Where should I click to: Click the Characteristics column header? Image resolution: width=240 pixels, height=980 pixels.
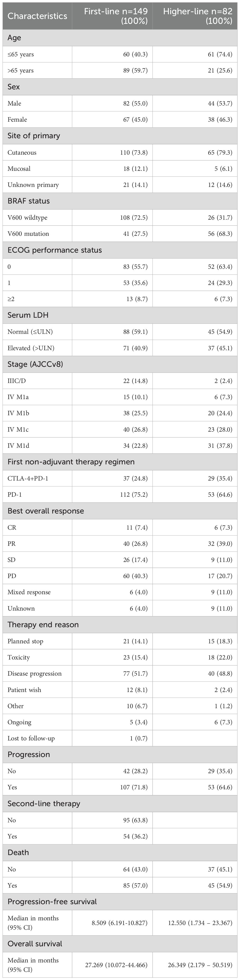37,16
